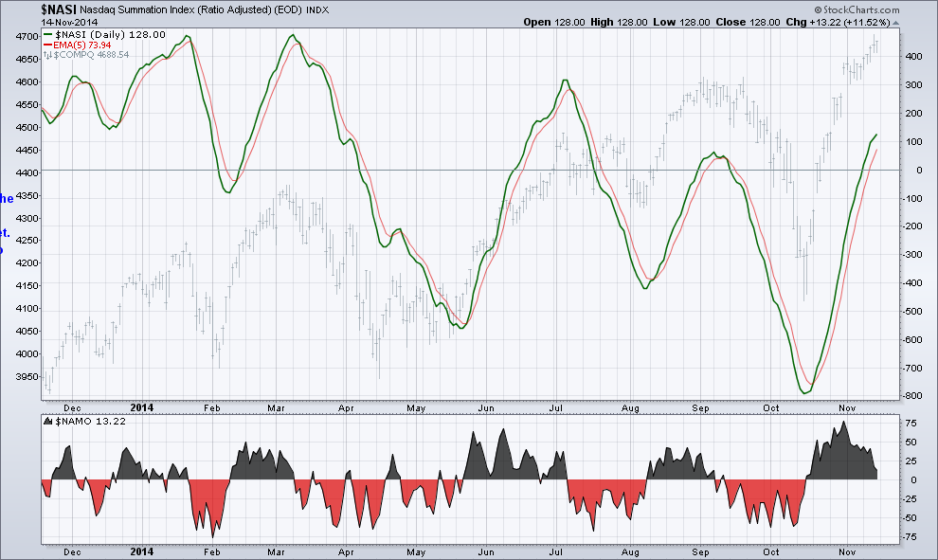Click 200 on the right summation axis
This screenshot has height=560, width=938.
(913, 114)
